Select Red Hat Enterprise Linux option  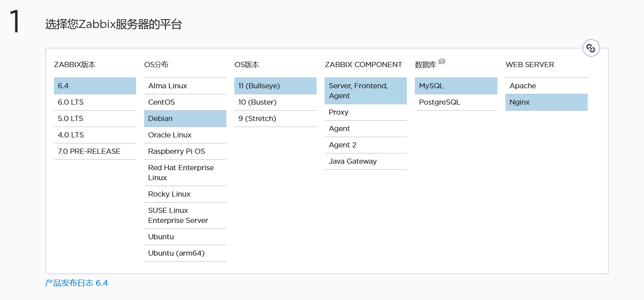pyautogui.click(x=185, y=173)
